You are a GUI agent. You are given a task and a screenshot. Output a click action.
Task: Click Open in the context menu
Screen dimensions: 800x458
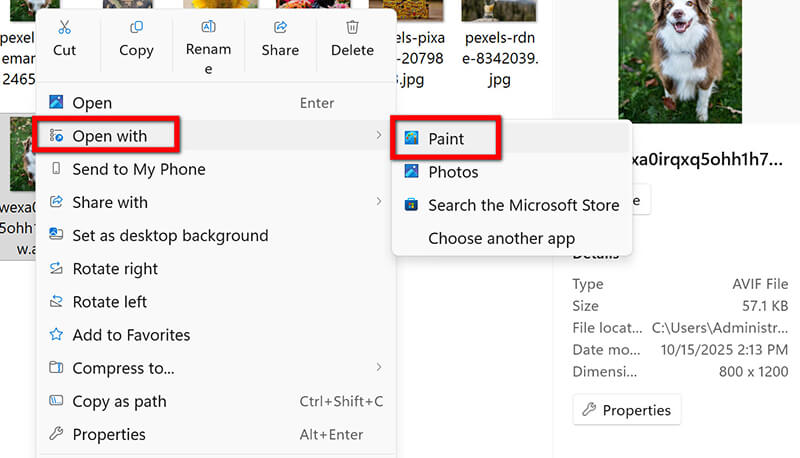coord(92,103)
